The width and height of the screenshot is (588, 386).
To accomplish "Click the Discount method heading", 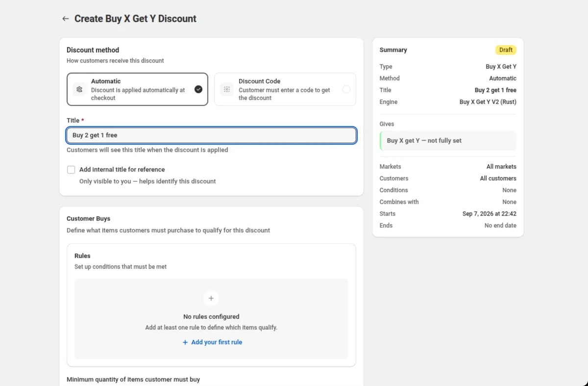I will point(93,50).
